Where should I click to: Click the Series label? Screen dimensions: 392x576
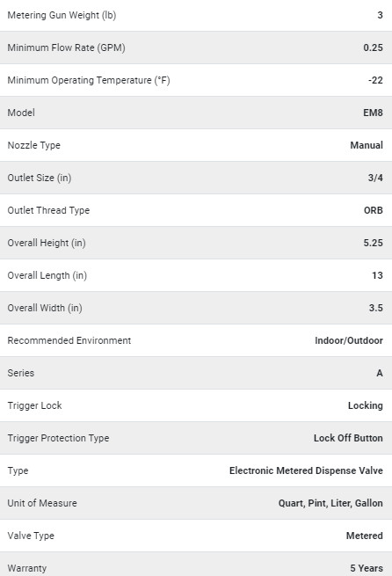(x=20, y=373)
